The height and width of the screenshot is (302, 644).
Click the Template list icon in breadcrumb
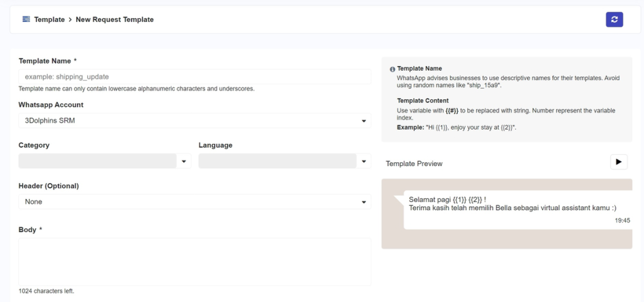tap(26, 20)
